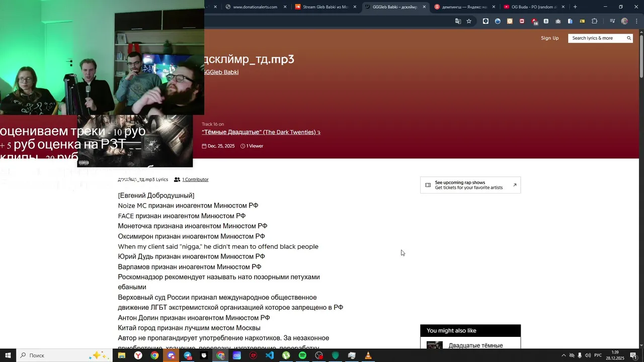The height and width of the screenshot is (362, 644).
Task: Open the Chrome extensions puzzle icon
Action: [x=594, y=21]
